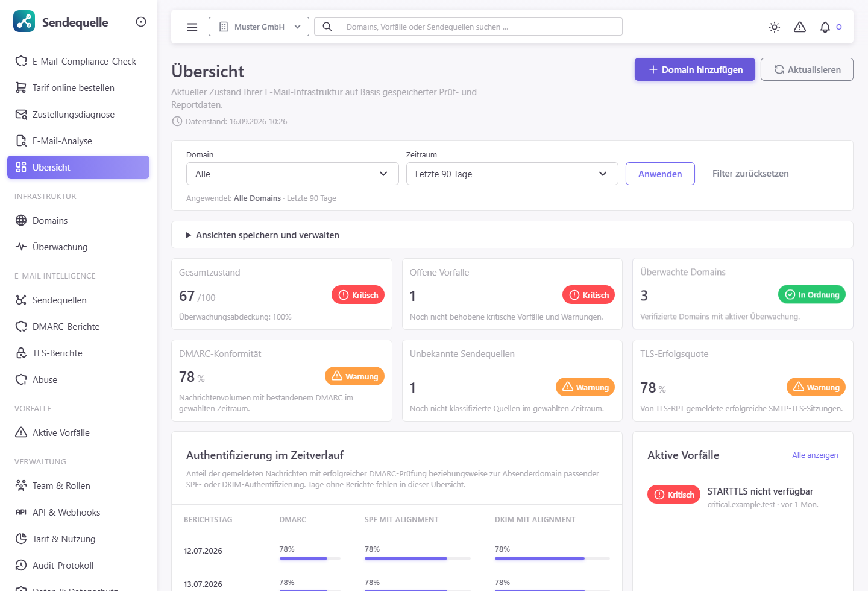This screenshot has height=591, width=868.
Task: Open the warning triangle alerts icon
Action: click(800, 27)
